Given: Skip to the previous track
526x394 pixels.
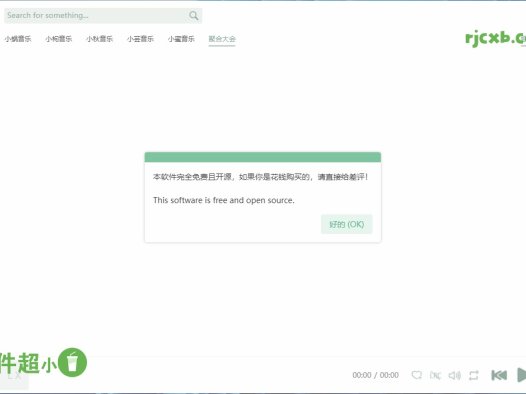Looking at the screenshot, I should pyautogui.click(x=499, y=375).
